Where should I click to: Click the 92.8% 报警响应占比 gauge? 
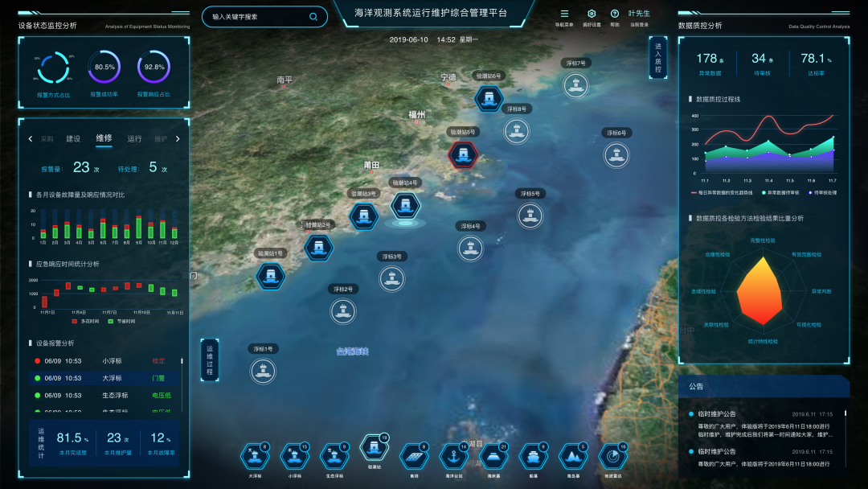coord(154,67)
